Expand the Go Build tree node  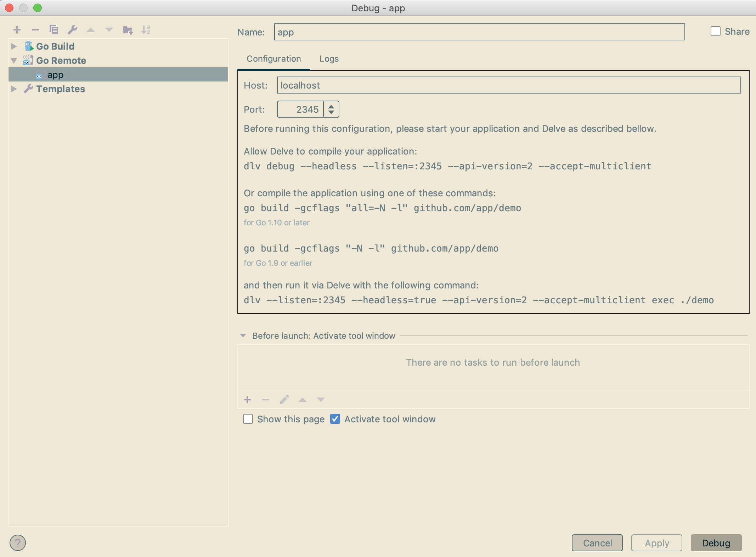pyautogui.click(x=14, y=46)
